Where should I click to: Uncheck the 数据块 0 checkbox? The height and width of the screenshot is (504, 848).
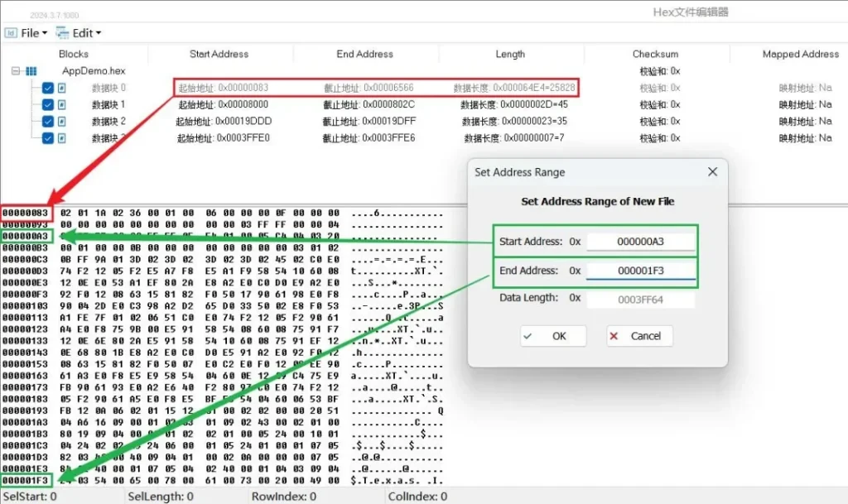pos(48,88)
